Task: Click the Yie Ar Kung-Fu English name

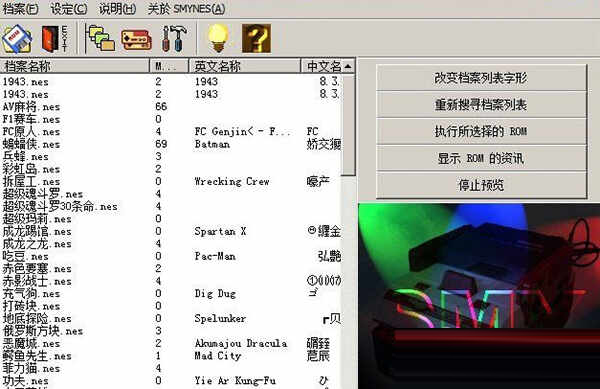Action: [235, 381]
